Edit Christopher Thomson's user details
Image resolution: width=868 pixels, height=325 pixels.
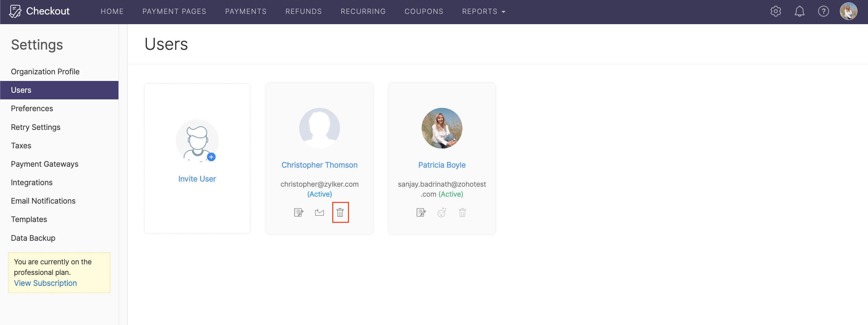point(299,213)
